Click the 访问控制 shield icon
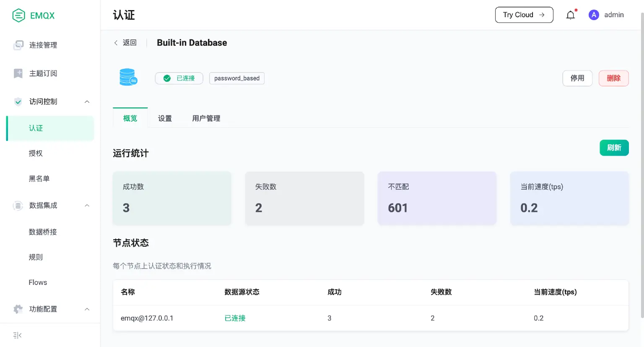This screenshot has width=644, height=347. click(x=18, y=102)
